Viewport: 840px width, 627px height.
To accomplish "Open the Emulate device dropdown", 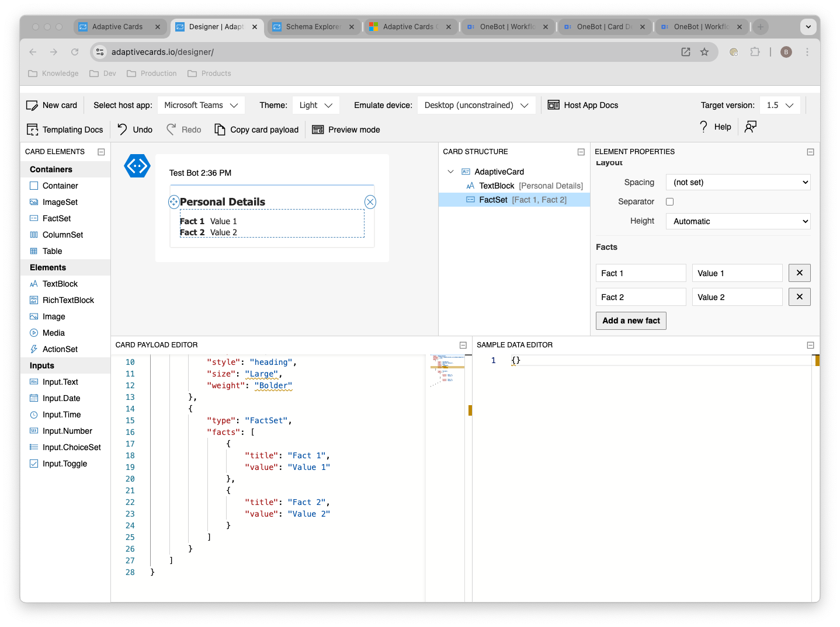I will tap(476, 105).
